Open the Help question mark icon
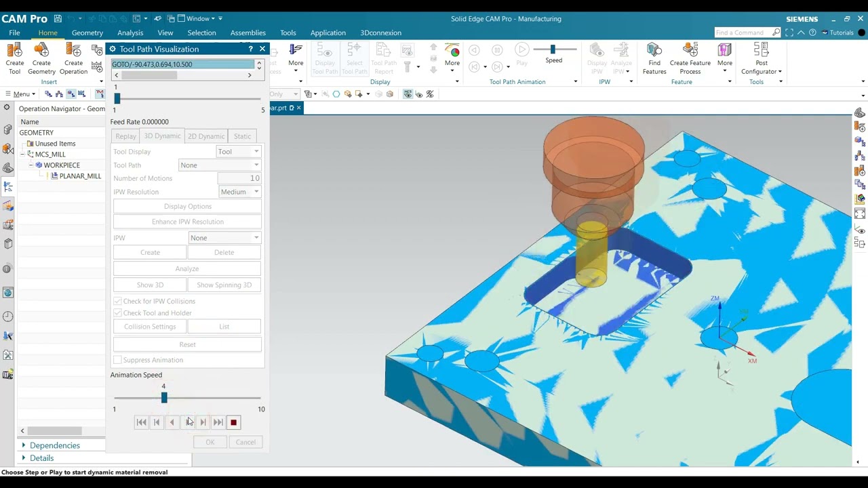 [812, 33]
